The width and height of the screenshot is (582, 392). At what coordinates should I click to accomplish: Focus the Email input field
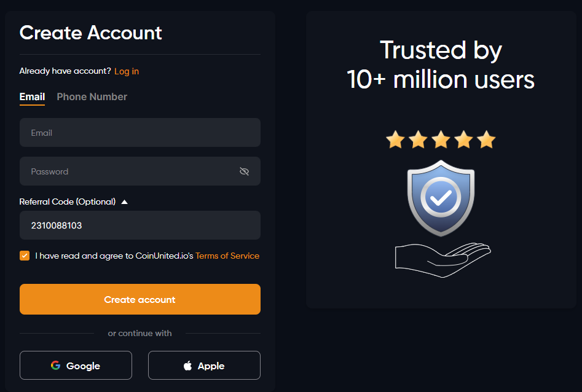(x=140, y=133)
